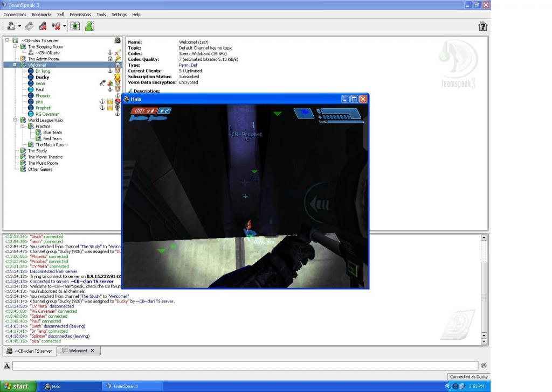Click the subscribe to all channels eye icon
The width and height of the screenshot is (552, 392).
coord(75,26)
